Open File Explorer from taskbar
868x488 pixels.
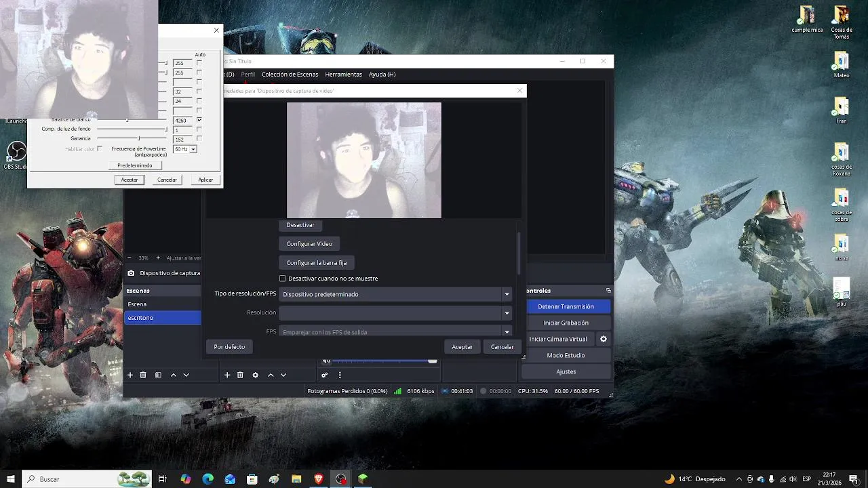coord(296,479)
